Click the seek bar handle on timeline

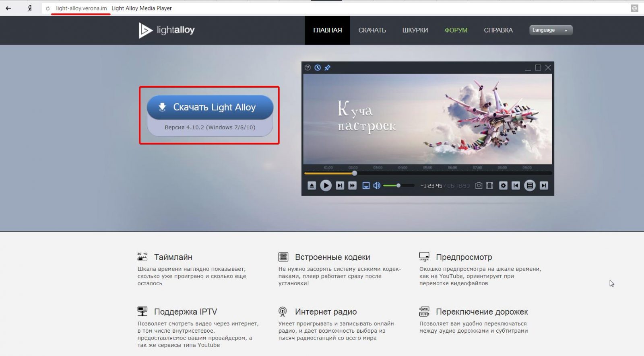pos(355,173)
